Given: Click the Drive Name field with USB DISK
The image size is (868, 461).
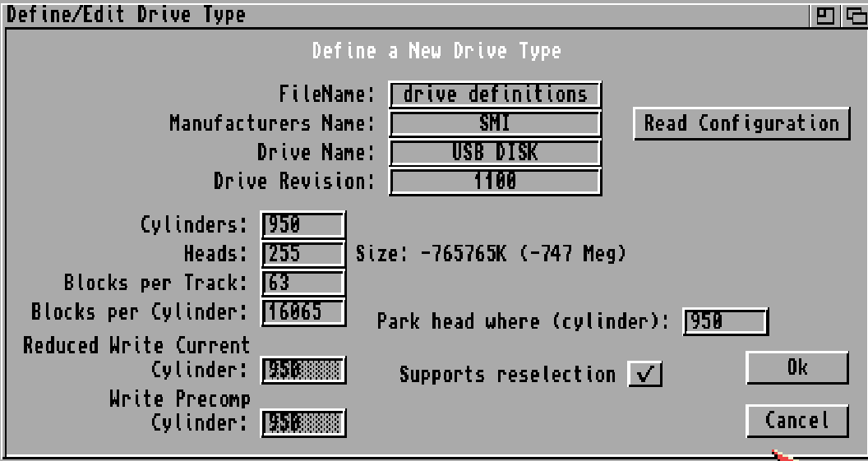Looking at the screenshot, I should coord(495,153).
